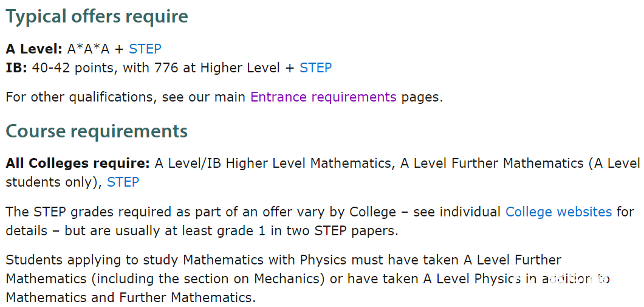
Task: Click the final 'Mathematics and Further Mathematics.' line
Action: pyautogui.click(x=131, y=297)
